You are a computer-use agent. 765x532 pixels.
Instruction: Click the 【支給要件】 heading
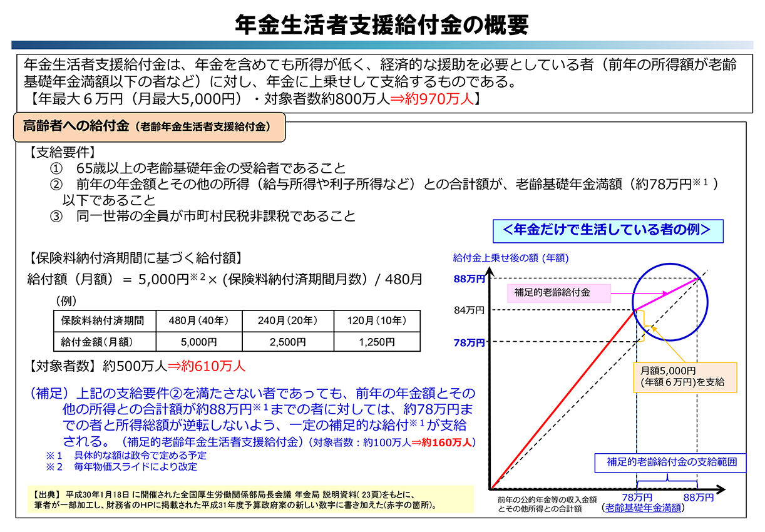61,153
